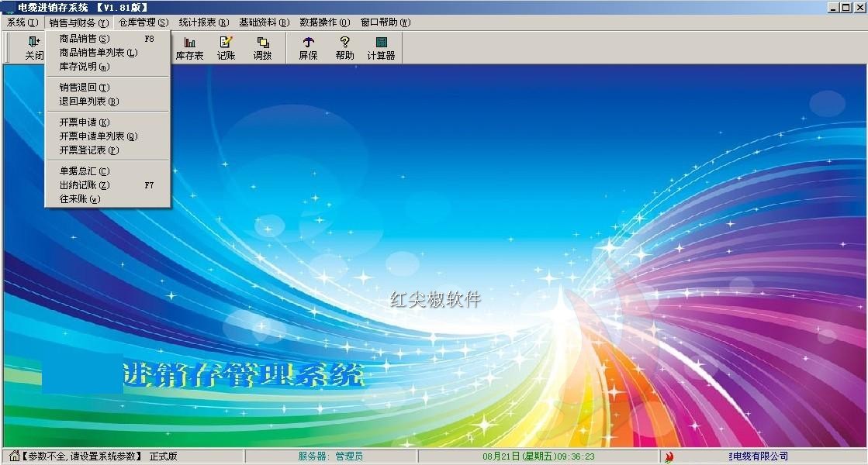Open the 系统(T) menu

coord(22,22)
